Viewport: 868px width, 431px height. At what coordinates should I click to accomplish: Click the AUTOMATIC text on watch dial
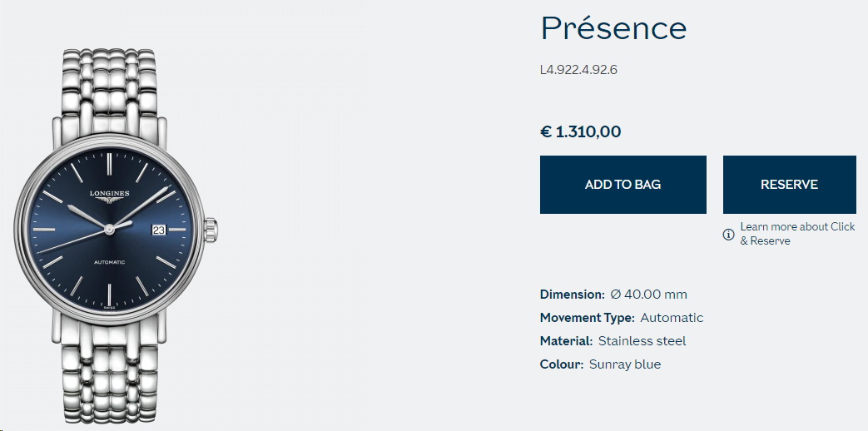point(110,262)
